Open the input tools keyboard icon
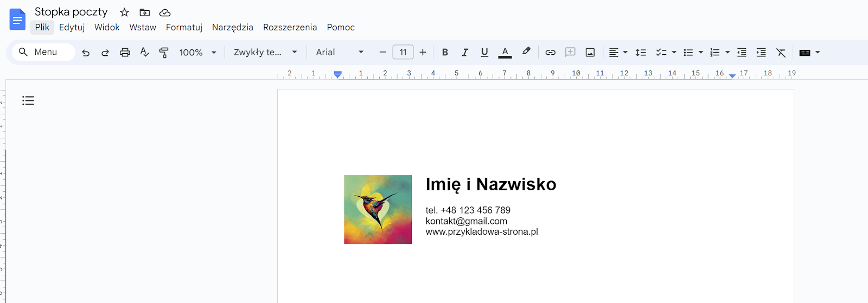This screenshot has width=868, height=303. (805, 53)
